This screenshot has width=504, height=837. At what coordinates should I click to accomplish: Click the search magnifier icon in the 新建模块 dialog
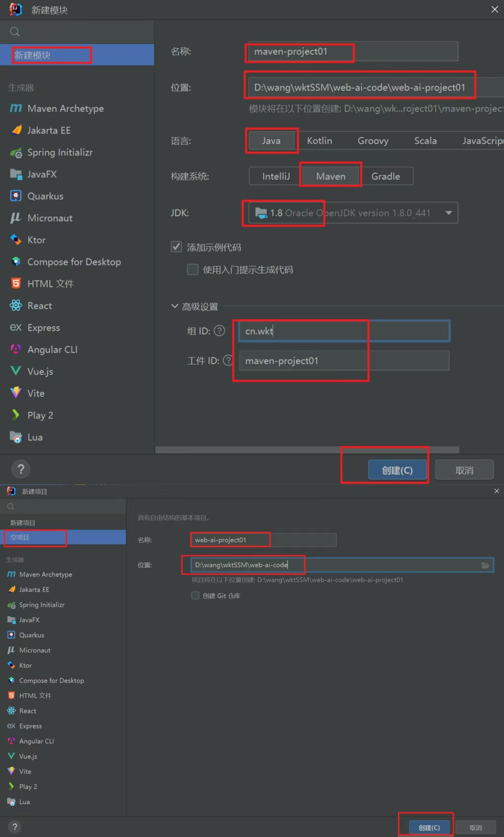pyautogui.click(x=15, y=32)
